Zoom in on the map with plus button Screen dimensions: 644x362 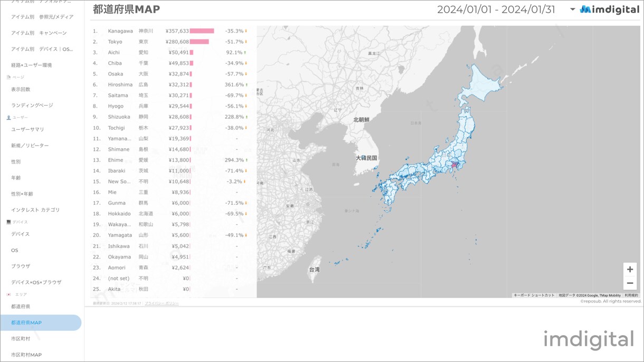pyautogui.click(x=630, y=269)
